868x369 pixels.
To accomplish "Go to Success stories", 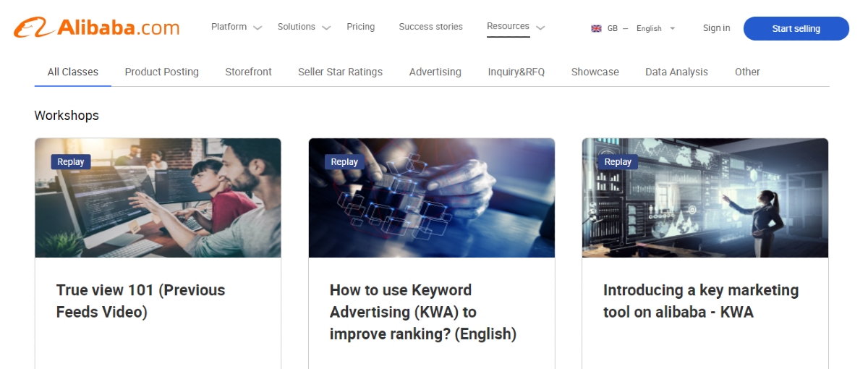I will tap(430, 27).
